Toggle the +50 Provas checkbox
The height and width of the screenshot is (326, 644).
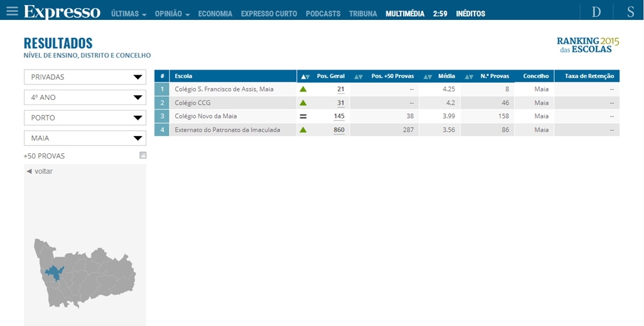pyautogui.click(x=143, y=155)
